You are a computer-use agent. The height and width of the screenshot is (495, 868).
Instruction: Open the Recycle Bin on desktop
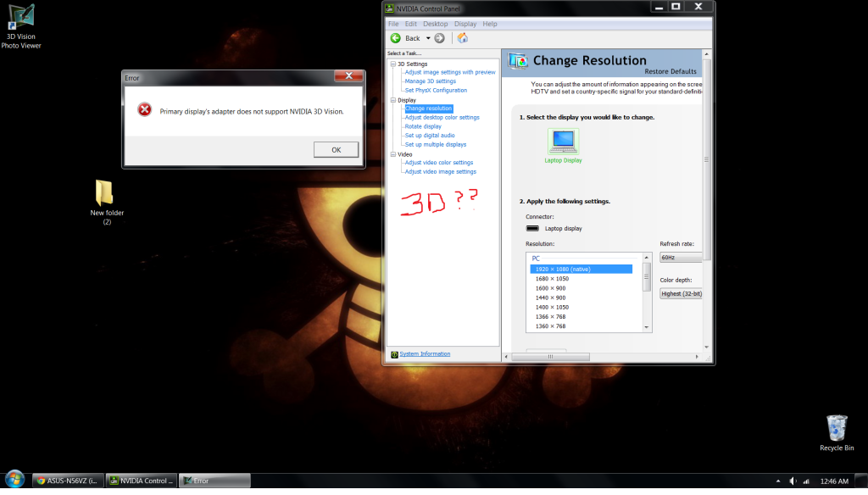836,426
